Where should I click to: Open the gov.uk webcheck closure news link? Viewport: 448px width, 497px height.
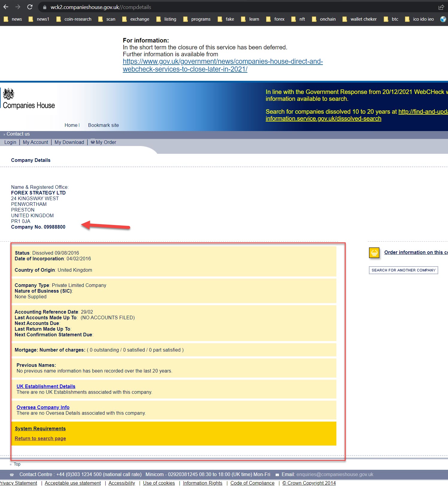223,65
